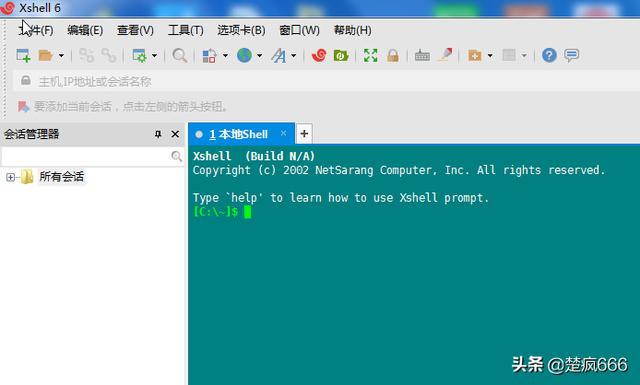Expand the layout dropdown arrow

pyautogui.click(x=524, y=55)
